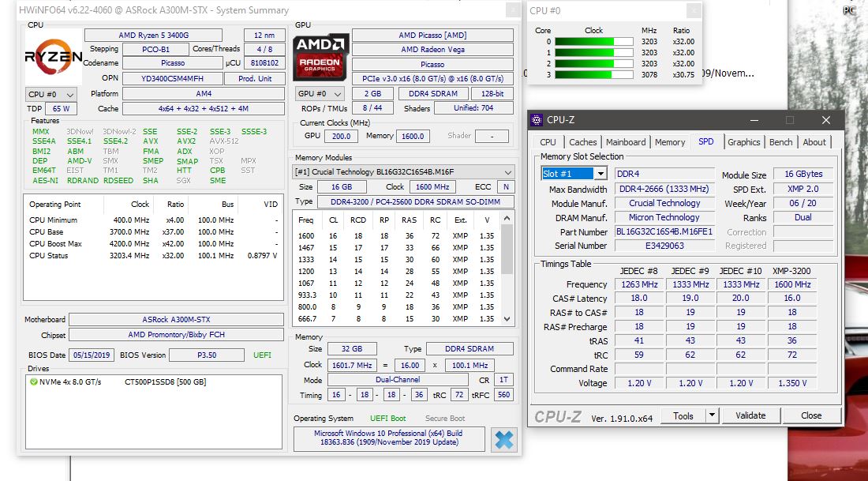Click the DDR4-3200 / PC4-25600 type field
Image resolution: width=868 pixels, height=481 pixels.
click(x=416, y=201)
